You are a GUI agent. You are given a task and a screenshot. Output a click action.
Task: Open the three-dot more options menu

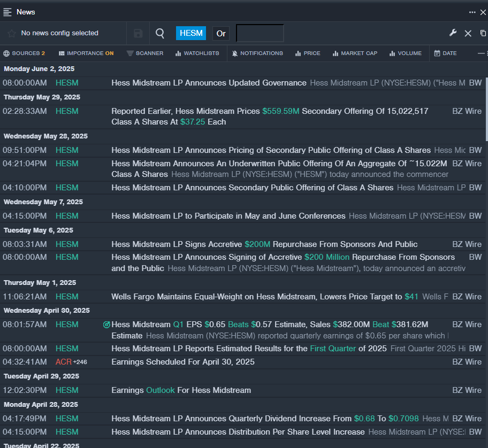pyautogui.click(x=472, y=12)
